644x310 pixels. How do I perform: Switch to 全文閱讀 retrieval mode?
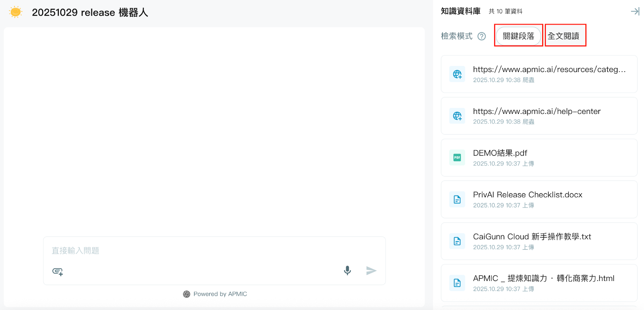pos(563,36)
